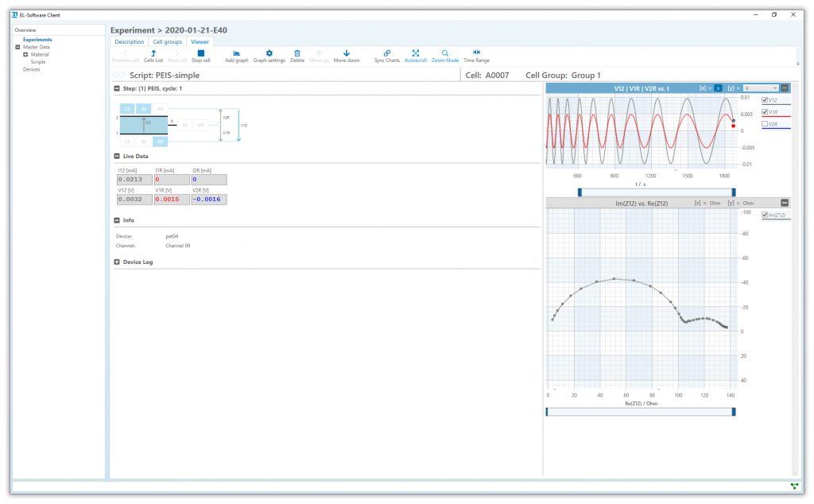This screenshot has height=504, width=814.
Task: Delete the selected graph
Action: (x=297, y=54)
